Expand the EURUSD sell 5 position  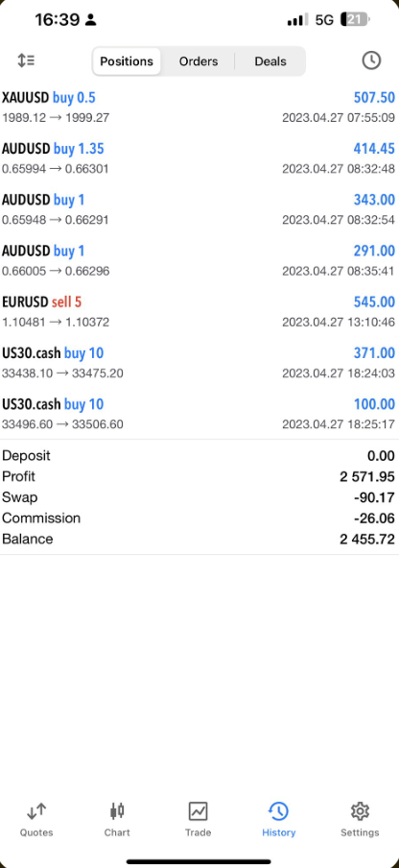click(199, 312)
